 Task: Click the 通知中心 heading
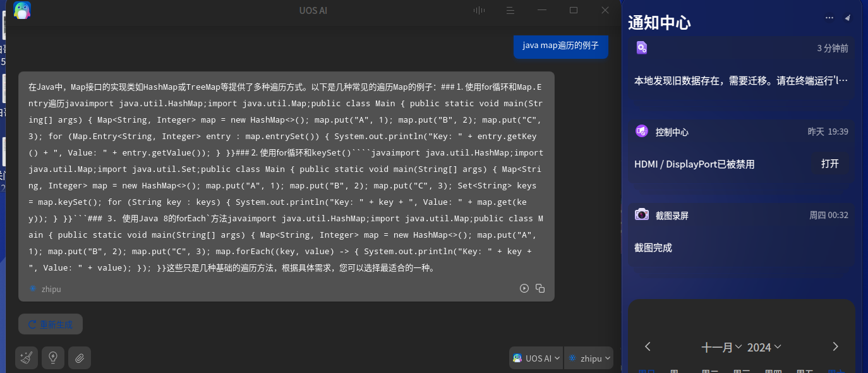point(660,23)
